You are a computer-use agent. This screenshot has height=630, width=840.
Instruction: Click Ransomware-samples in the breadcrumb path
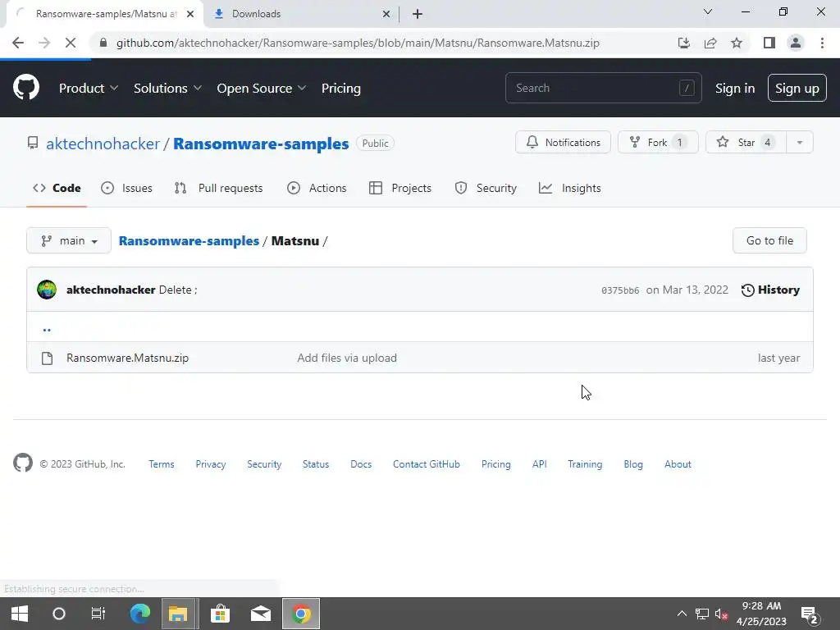click(x=189, y=241)
